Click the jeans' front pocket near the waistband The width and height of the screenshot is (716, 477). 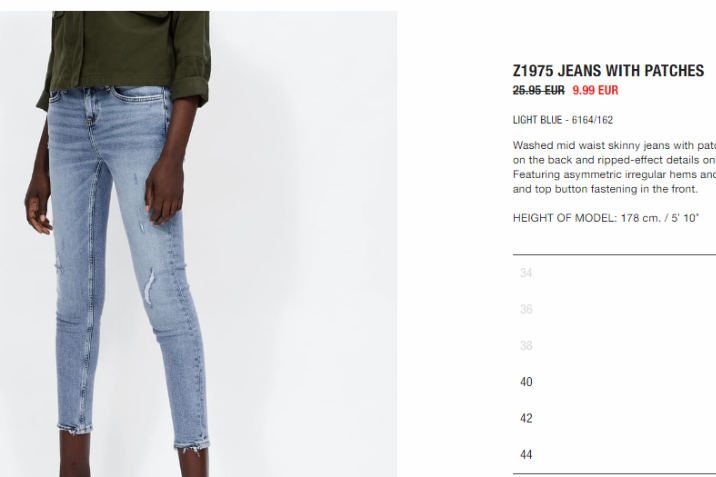[139, 94]
